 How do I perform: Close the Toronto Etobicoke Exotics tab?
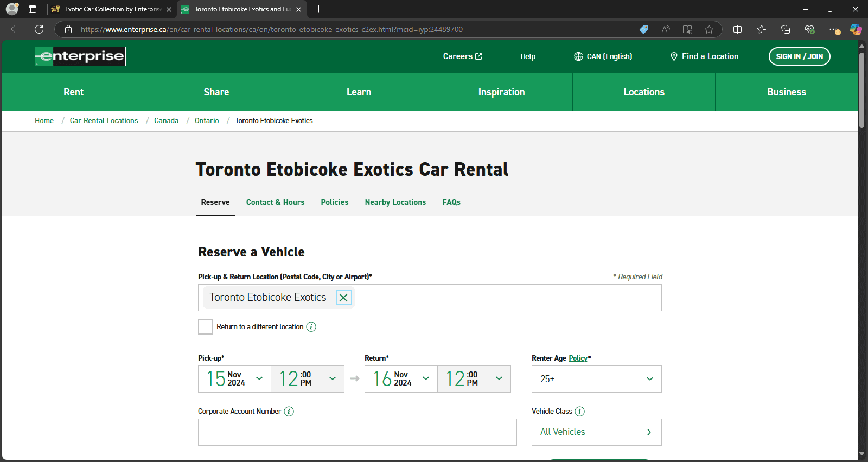tap(298, 9)
